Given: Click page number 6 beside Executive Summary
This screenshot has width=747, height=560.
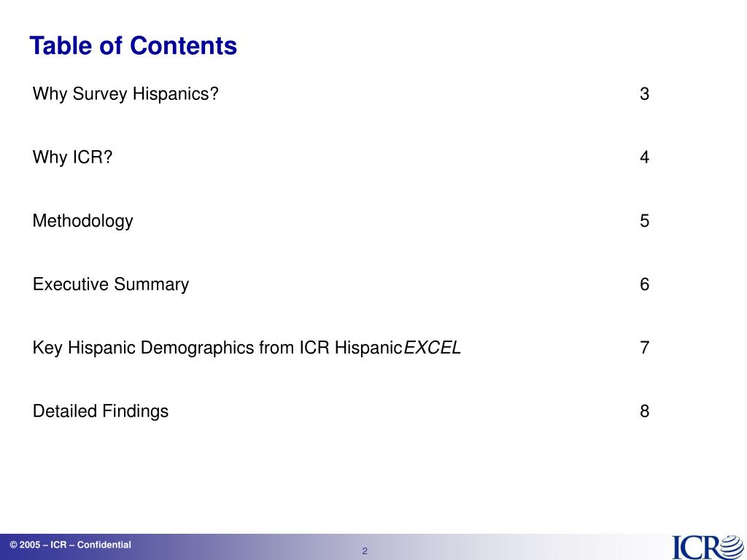Looking at the screenshot, I should point(645,284).
